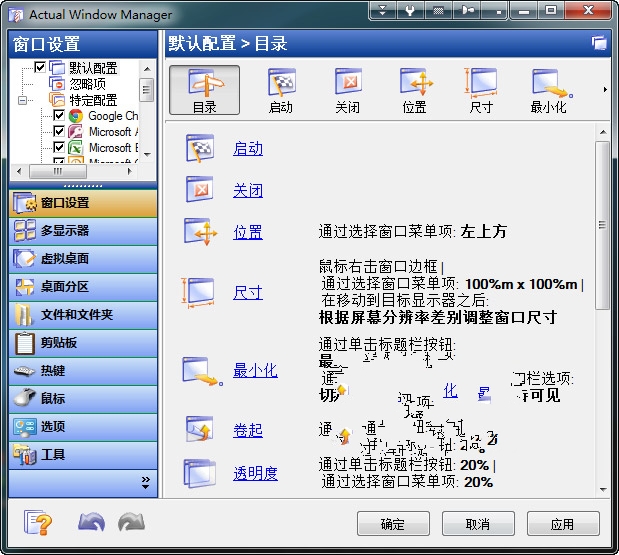Open 热键 sidebar section
This screenshot has height=555, width=619.
click(83, 371)
